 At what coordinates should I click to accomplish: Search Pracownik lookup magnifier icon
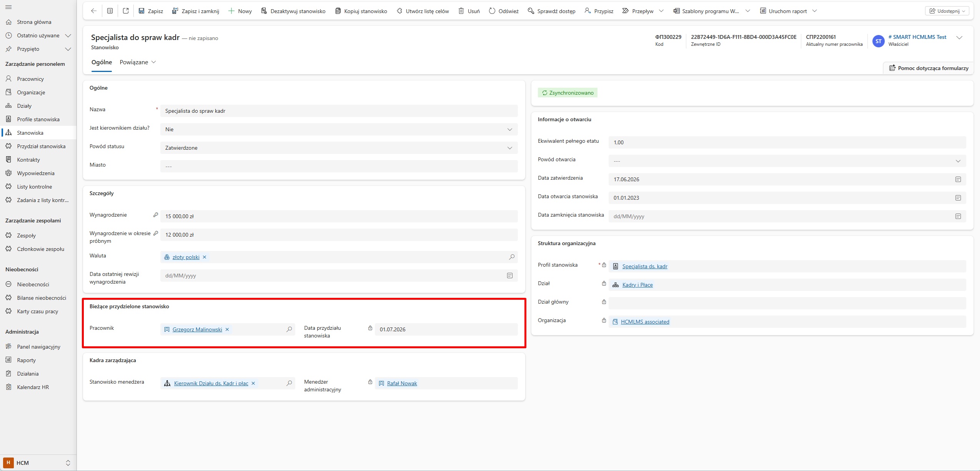289,329
